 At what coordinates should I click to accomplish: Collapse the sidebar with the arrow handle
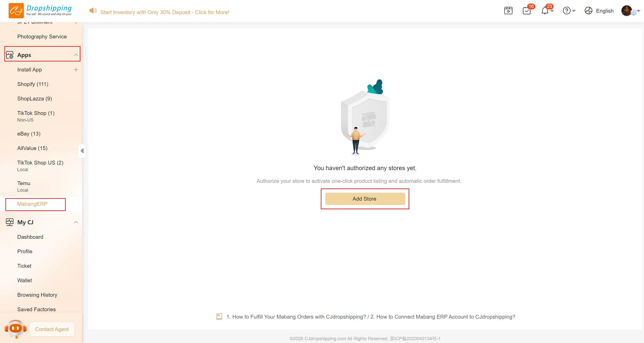point(82,151)
